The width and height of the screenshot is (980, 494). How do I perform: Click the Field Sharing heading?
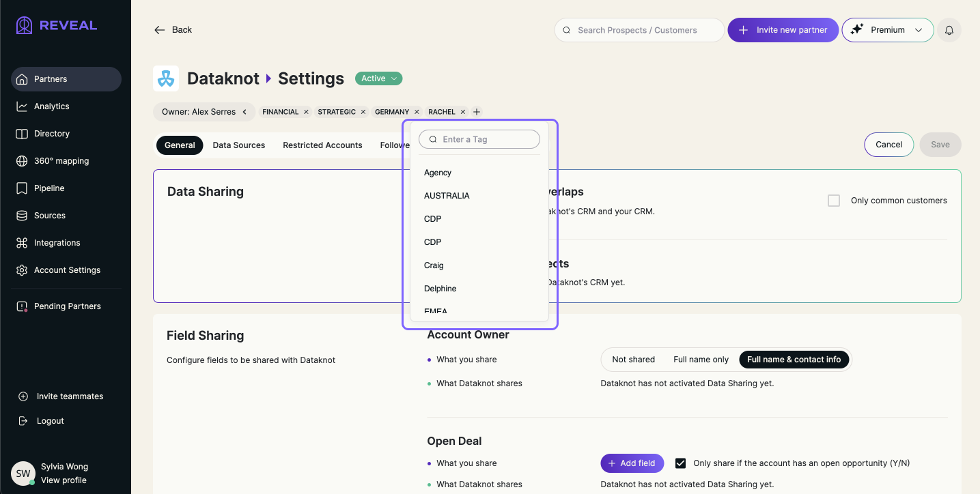(x=205, y=336)
